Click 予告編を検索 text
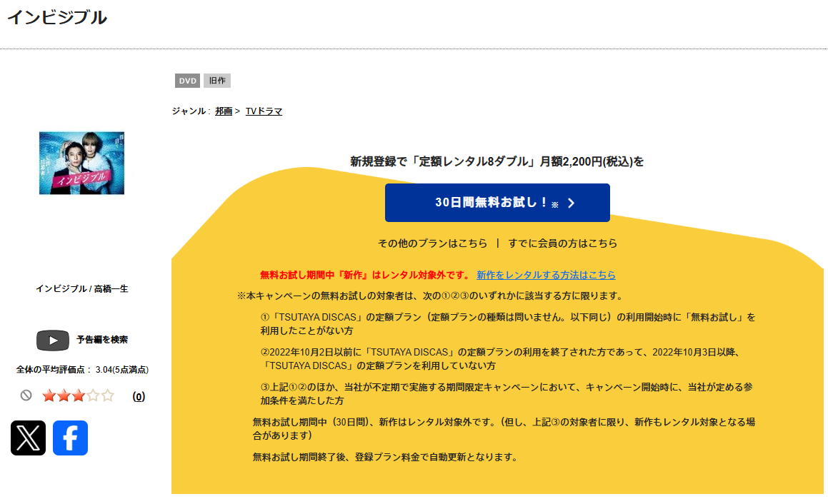The width and height of the screenshot is (828, 504). tap(102, 340)
